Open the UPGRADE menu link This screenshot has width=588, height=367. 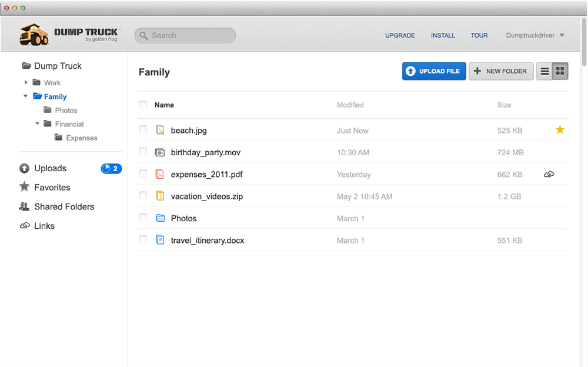click(400, 35)
